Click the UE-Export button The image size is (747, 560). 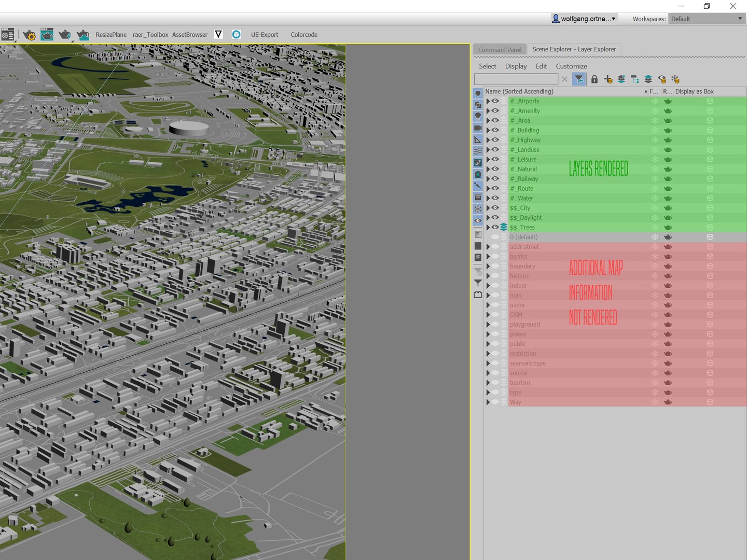coord(265,35)
